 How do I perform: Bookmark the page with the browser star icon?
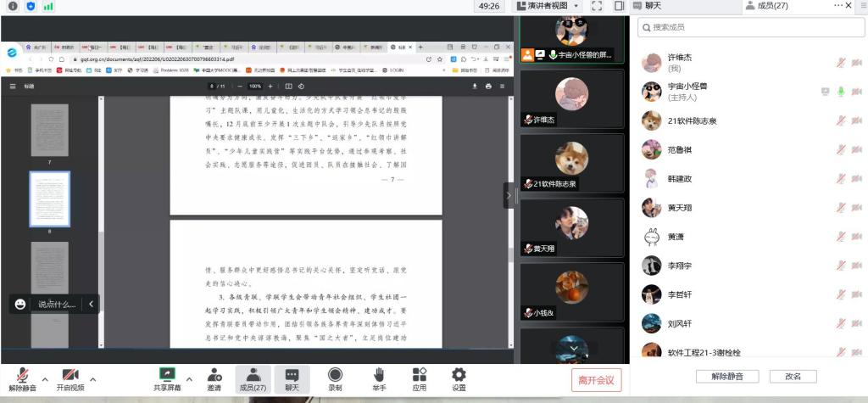click(x=440, y=59)
